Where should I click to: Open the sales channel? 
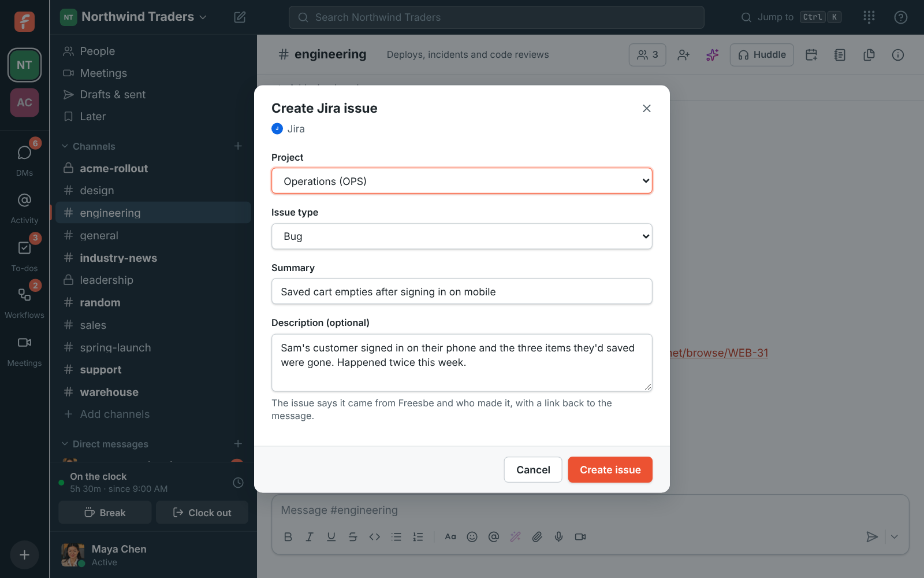[153, 325]
